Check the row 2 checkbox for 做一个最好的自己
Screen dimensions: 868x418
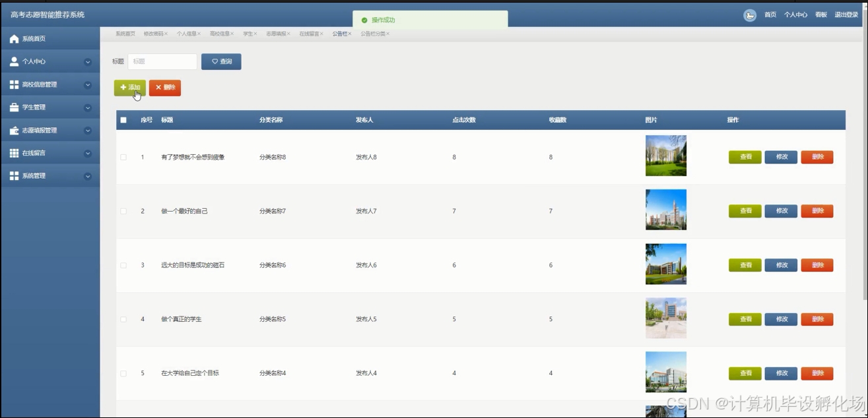tap(123, 211)
